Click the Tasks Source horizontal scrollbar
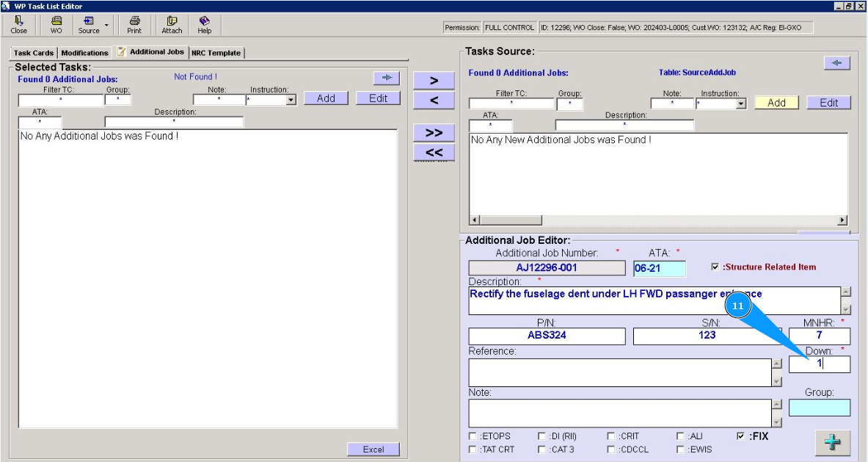The image size is (868, 462). [x=658, y=220]
